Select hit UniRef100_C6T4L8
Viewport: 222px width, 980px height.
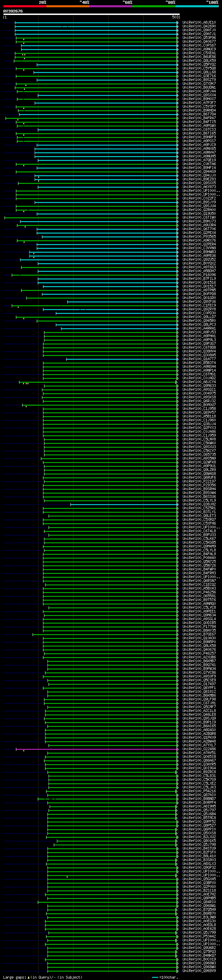click(x=199, y=531)
